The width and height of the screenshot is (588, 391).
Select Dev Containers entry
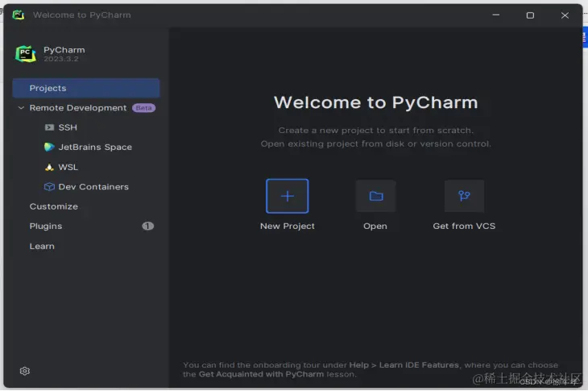tap(93, 186)
